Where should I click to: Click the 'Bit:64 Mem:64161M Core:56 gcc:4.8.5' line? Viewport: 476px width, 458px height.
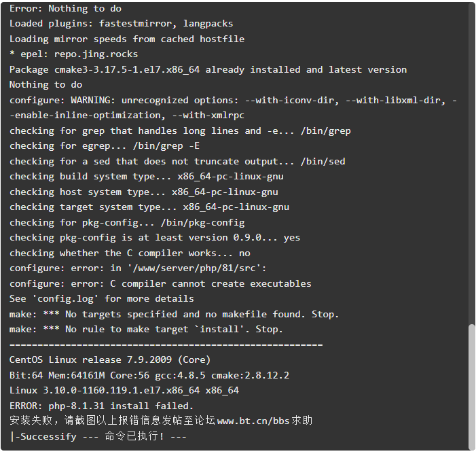149,375
